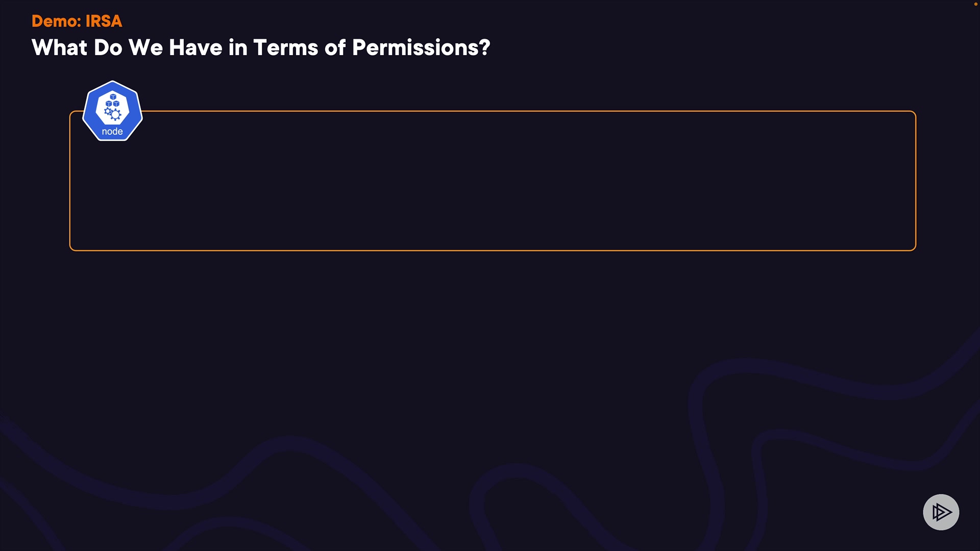
Task: Click the bottom border of the orange box
Action: [493, 250]
